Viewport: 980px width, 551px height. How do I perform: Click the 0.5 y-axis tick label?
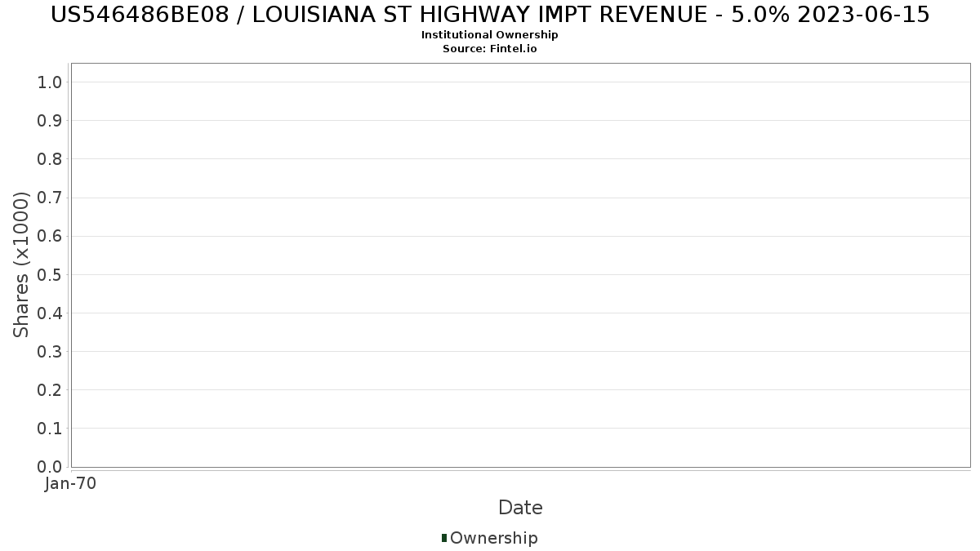click(50, 274)
